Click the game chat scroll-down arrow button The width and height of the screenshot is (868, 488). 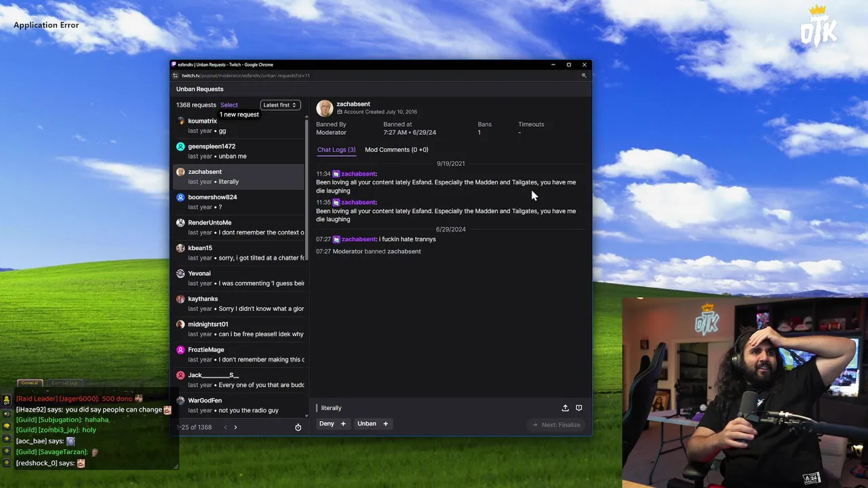(x=7, y=451)
